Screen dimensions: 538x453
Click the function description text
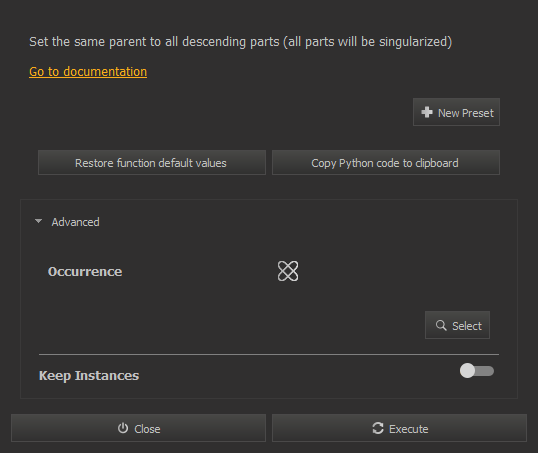tap(241, 42)
